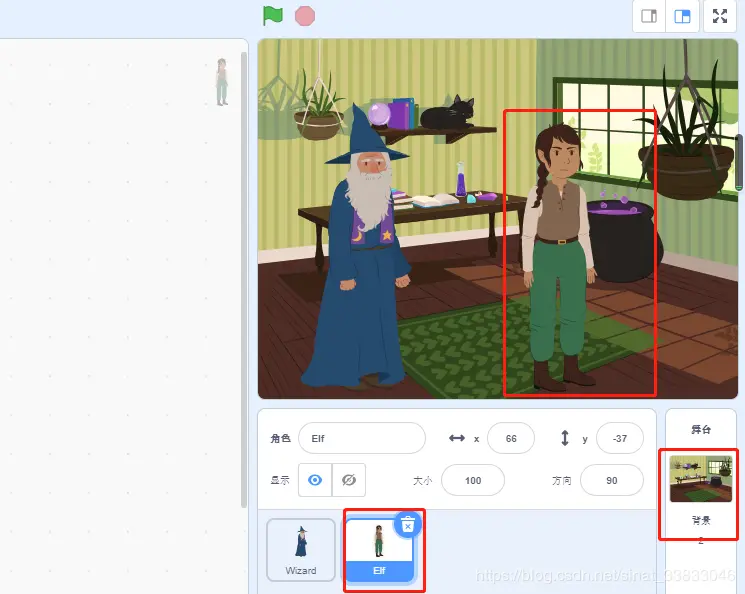Click the y position field showing -37
This screenshot has height=594, width=745.
pyautogui.click(x=620, y=438)
